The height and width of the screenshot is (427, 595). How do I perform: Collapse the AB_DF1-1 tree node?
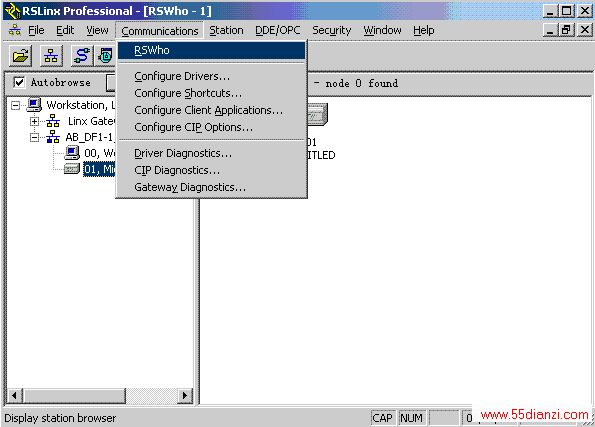tap(35, 137)
